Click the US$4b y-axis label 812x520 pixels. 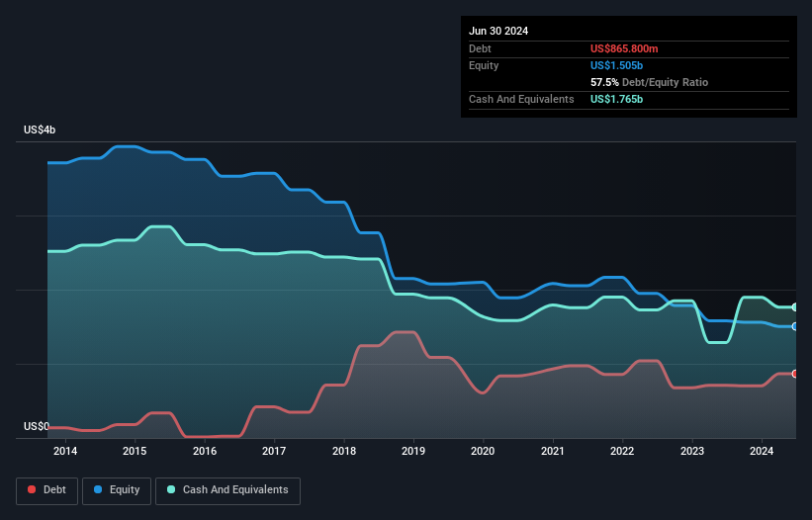coord(40,130)
